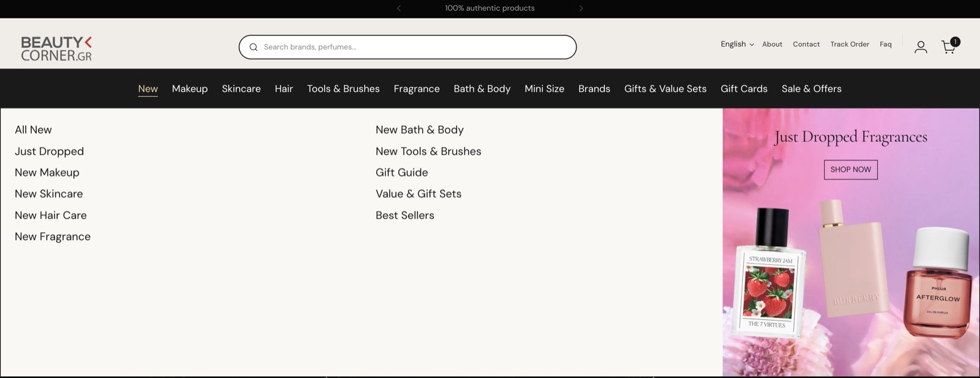
Task: Open the user account icon
Action: [x=921, y=47]
